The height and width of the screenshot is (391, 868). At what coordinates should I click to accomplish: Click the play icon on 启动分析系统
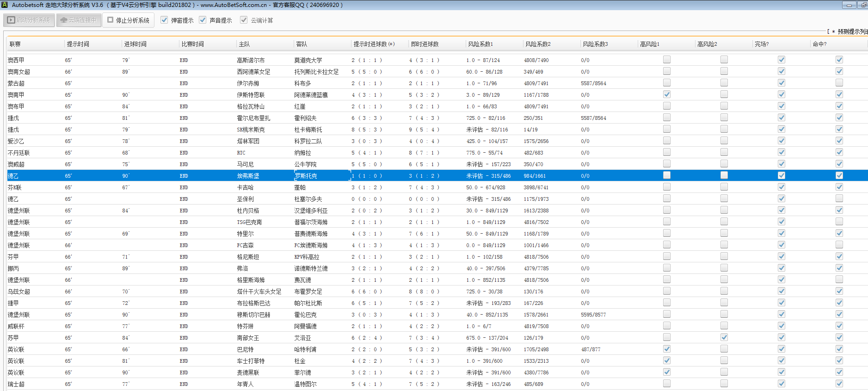[x=11, y=20]
